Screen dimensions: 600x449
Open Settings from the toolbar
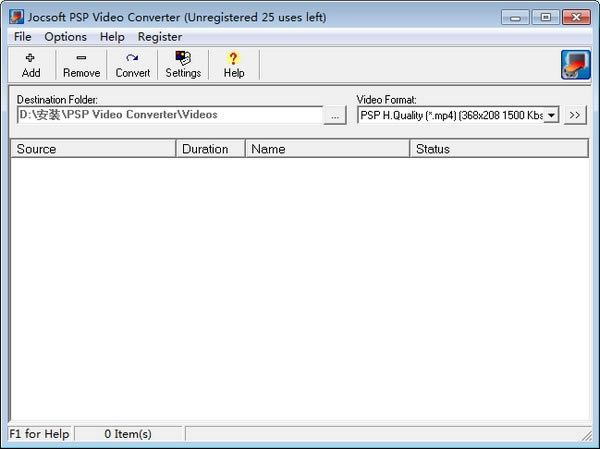[x=183, y=65]
